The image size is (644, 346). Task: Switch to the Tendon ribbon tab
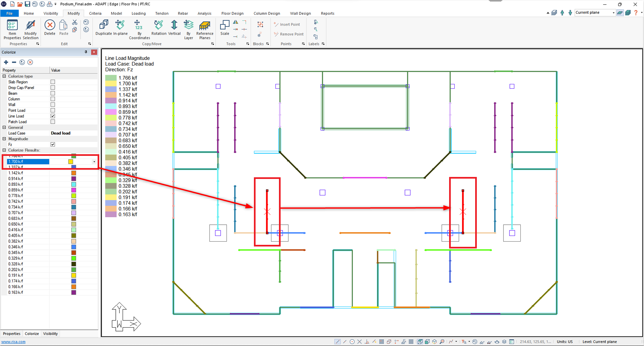coord(162,14)
